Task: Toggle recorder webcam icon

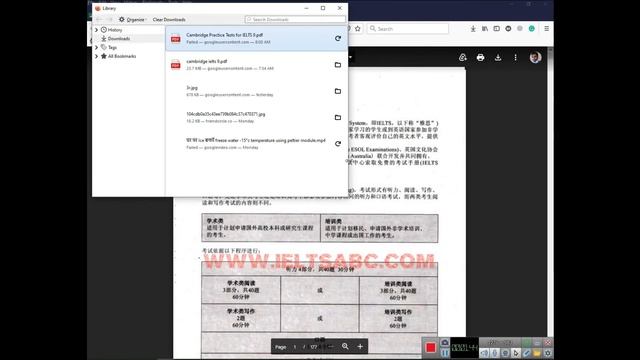Action: (505, 353)
